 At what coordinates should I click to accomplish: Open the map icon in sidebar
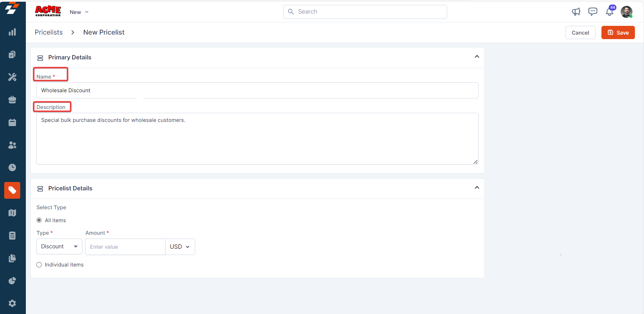tap(12, 213)
